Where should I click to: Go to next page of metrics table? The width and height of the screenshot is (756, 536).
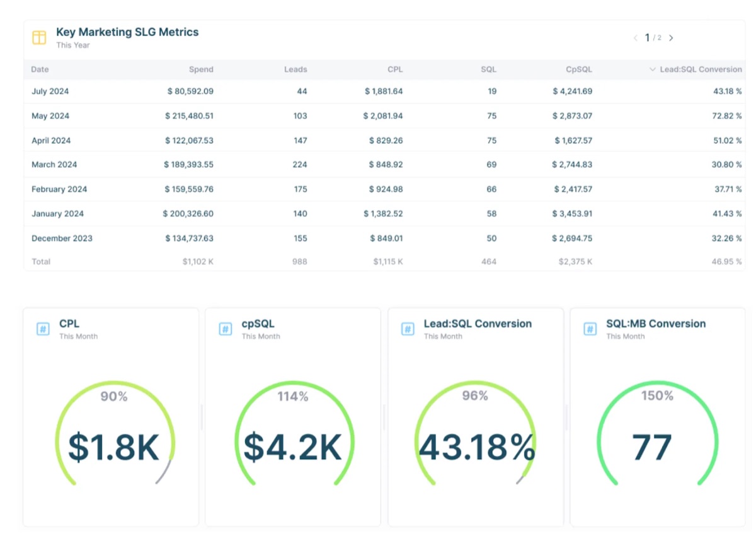pyautogui.click(x=671, y=38)
